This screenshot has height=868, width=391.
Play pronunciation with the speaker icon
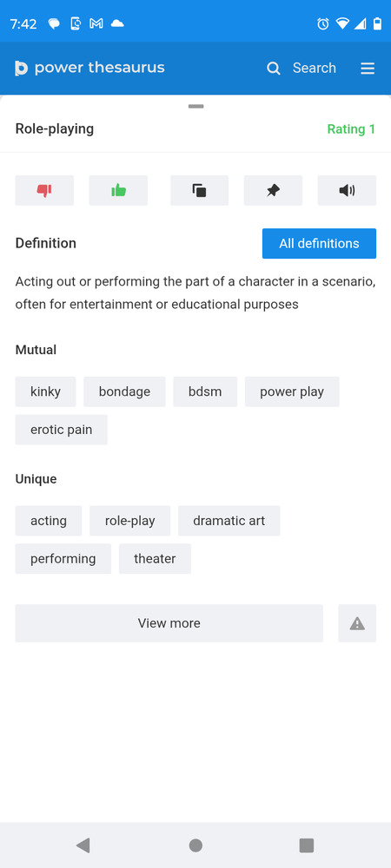[347, 190]
